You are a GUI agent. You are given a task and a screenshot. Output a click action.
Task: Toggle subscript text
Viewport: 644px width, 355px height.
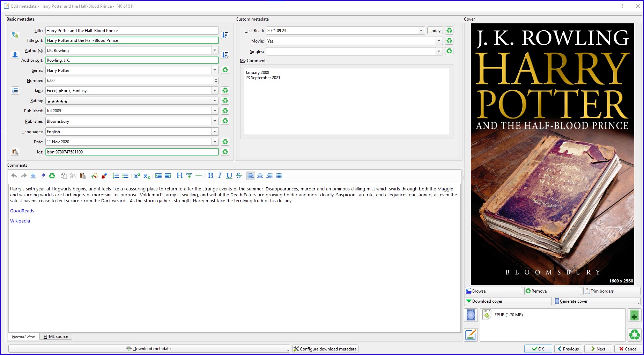click(147, 176)
